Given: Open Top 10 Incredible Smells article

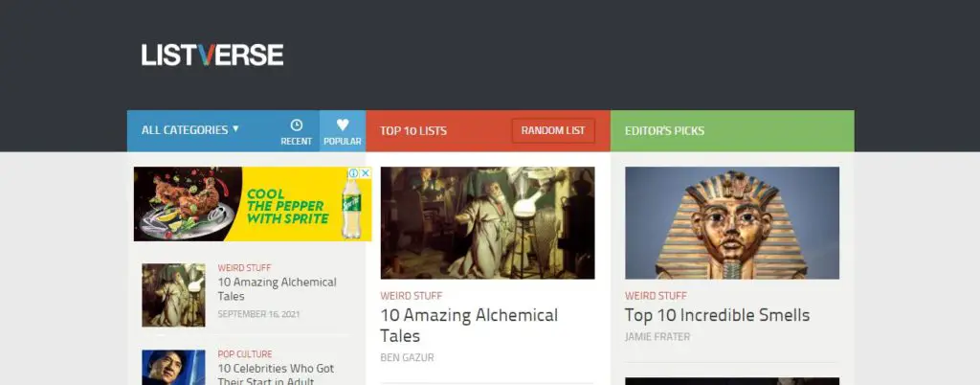Looking at the screenshot, I should pyautogui.click(x=717, y=315).
